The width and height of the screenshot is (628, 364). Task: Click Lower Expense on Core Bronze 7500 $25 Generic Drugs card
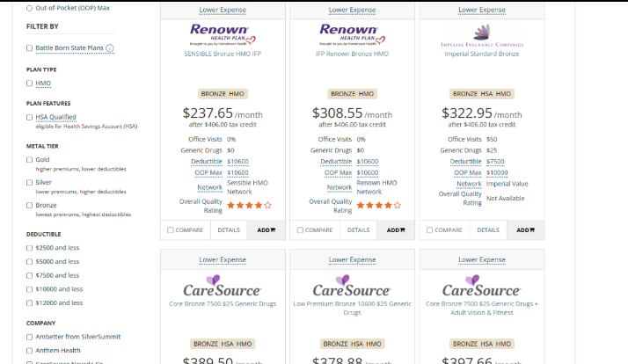point(223,260)
